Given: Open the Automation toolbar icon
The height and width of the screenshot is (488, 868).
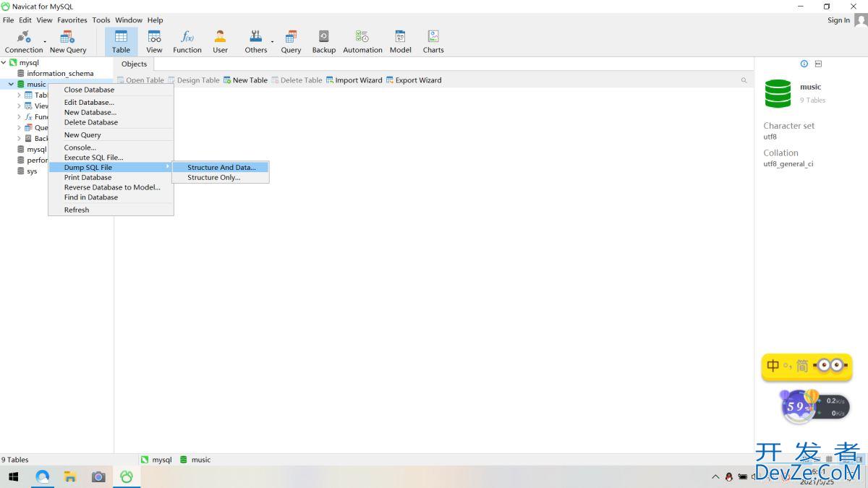Looking at the screenshot, I should (362, 41).
